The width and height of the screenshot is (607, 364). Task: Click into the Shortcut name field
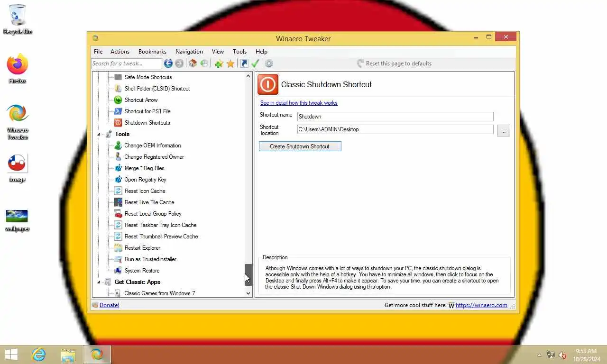[395, 117]
